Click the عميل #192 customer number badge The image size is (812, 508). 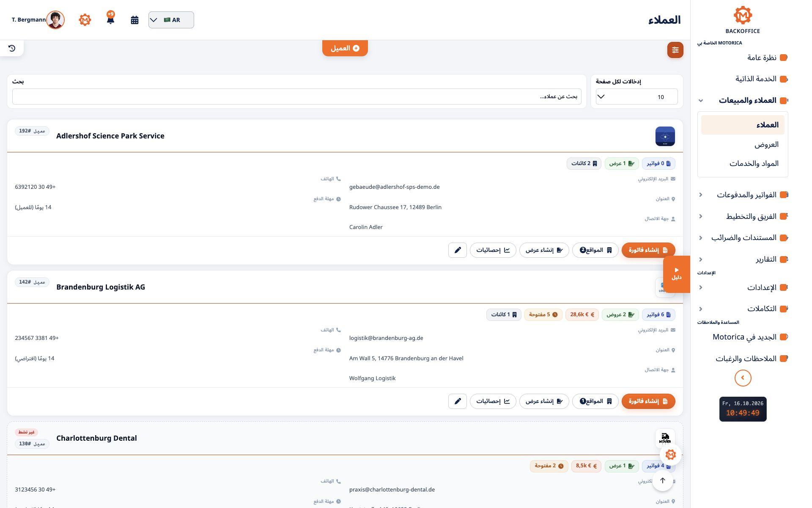[x=32, y=131]
